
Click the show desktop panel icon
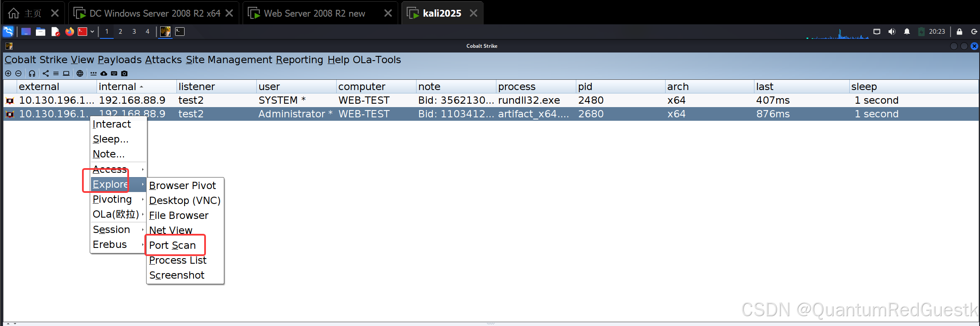tap(26, 32)
